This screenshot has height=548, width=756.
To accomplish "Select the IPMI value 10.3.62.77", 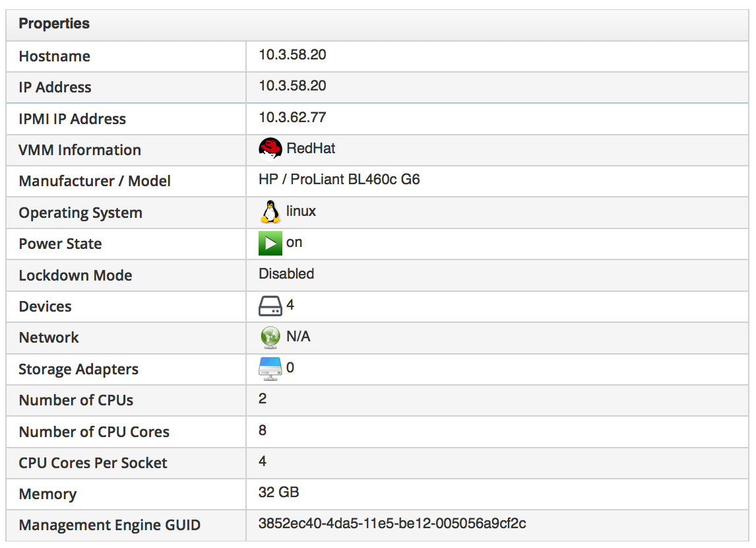I will (292, 118).
